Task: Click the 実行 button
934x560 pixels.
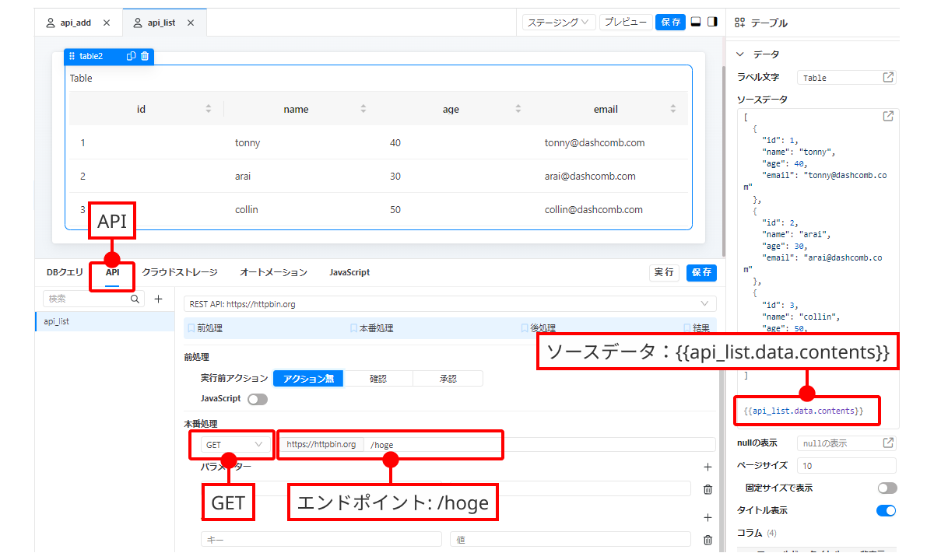Action: (x=664, y=272)
